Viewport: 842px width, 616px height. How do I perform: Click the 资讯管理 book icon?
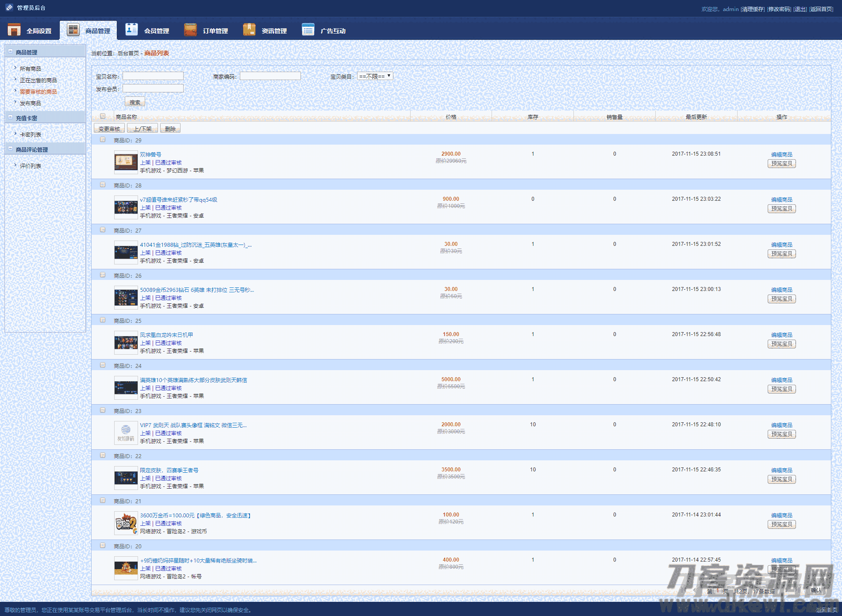[249, 30]
